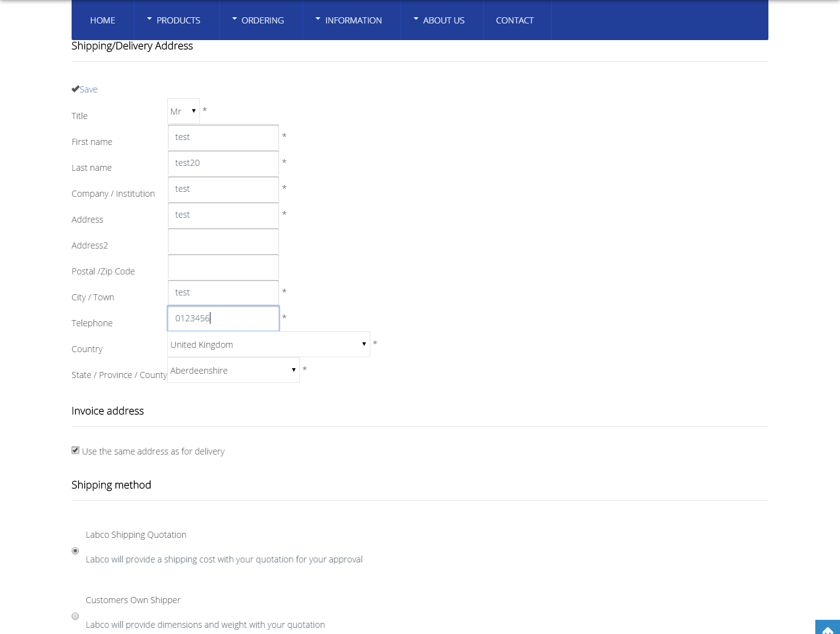Go to the Home page
The image size is (840, 634).
coord(102,20)
